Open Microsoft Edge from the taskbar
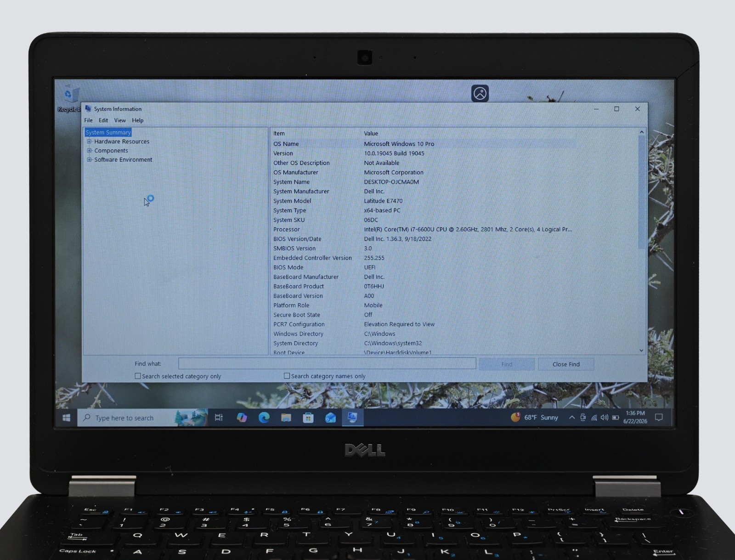This screenshot has width=735, height=560. click(264, 418)
